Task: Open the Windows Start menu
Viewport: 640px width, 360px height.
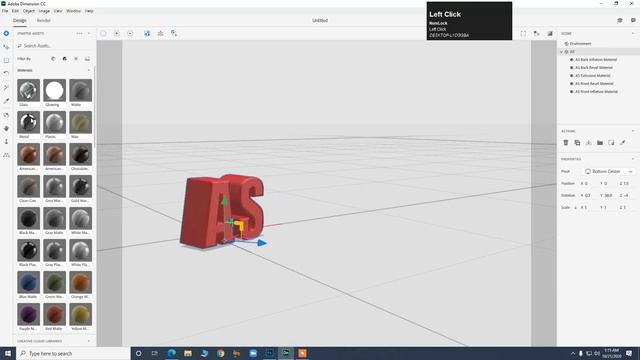Action: point(8,353)
